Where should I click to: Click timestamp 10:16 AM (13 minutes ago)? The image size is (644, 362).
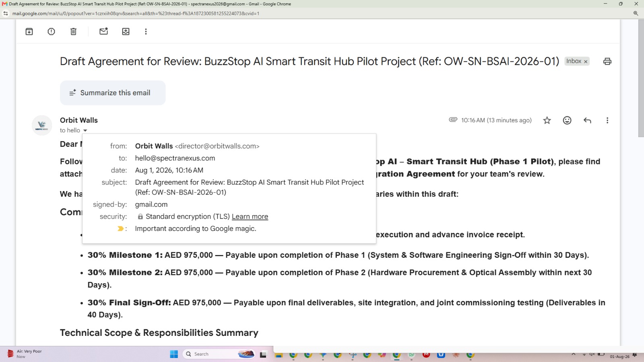496,120
